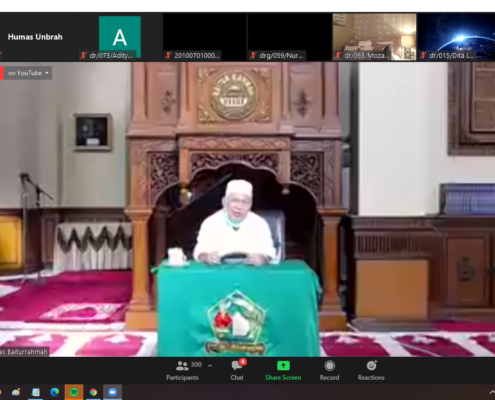Image resolution: width=495 pixels, height=400 pixels.
Task: Select the Humas Unbrah participant tile
Action: pos(38,37)
